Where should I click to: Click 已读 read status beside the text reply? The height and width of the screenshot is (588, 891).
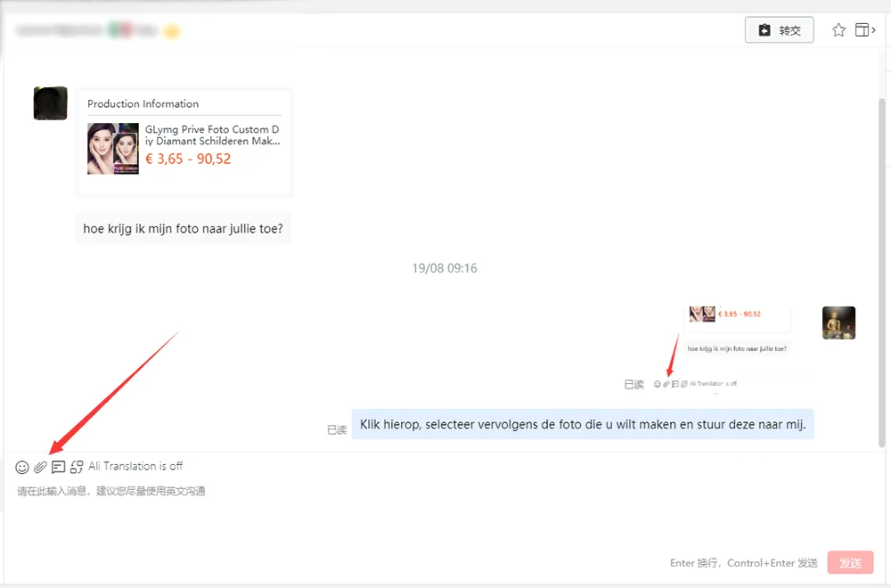coord(337,430)
